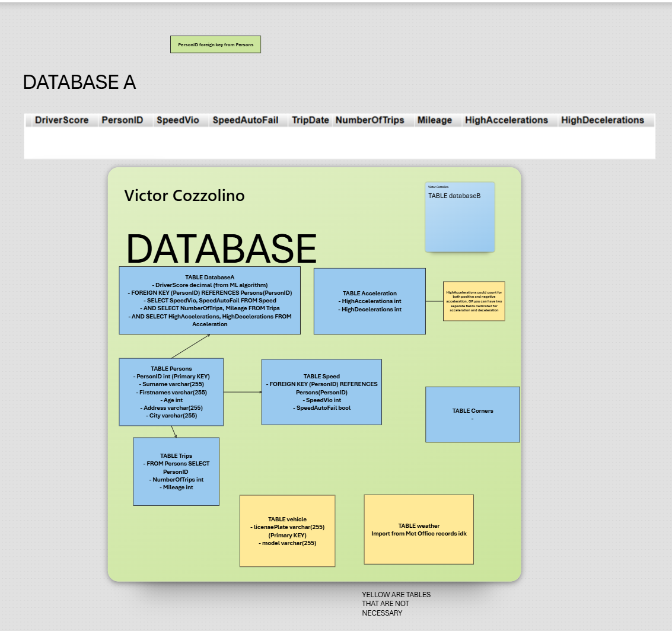The image size is (672, 631).
Task: Select the TripDate column header
Action: click(x=310, y=120)
